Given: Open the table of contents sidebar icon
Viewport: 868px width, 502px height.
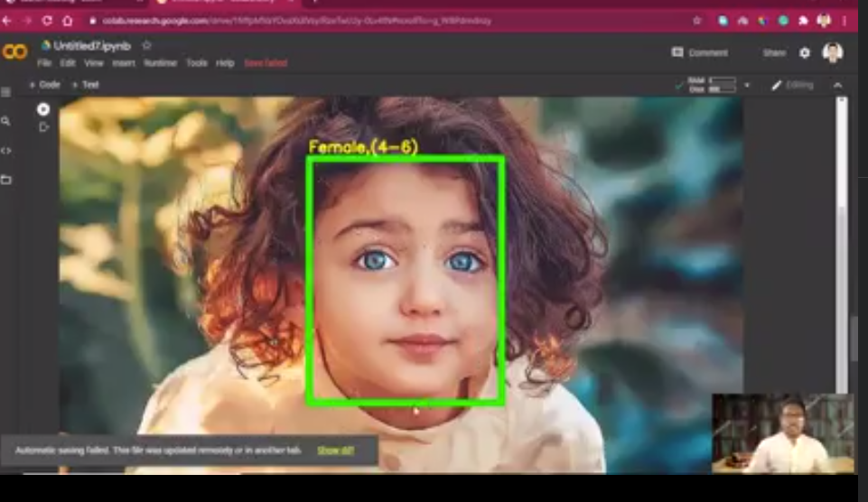Looking at the screenshot, I should point(6,93).
